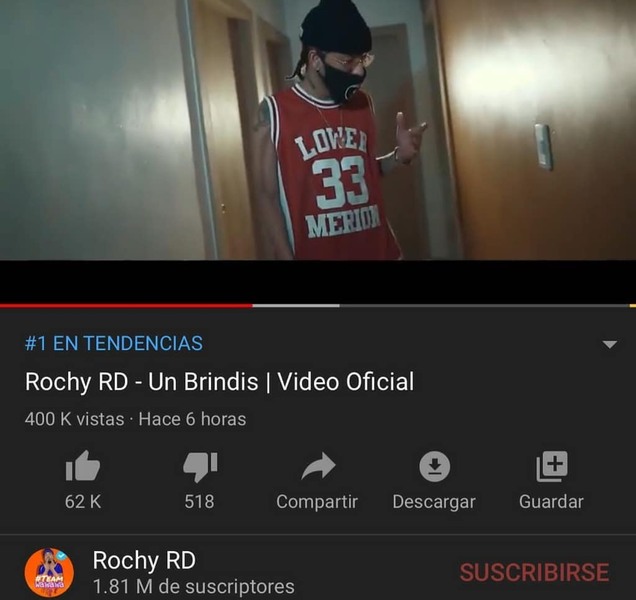
Task: Tap the thumbs-down dislike icon
Action: [200, 467]
